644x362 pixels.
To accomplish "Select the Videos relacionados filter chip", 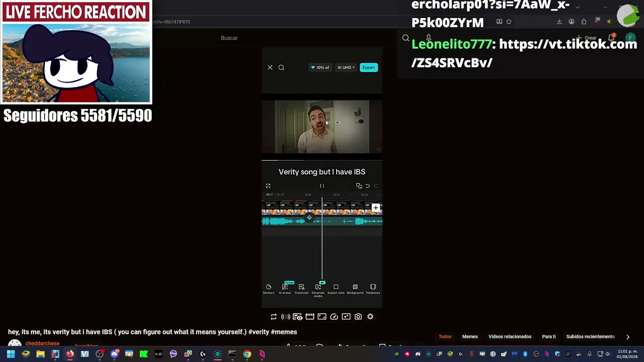I will click(510, 337).
